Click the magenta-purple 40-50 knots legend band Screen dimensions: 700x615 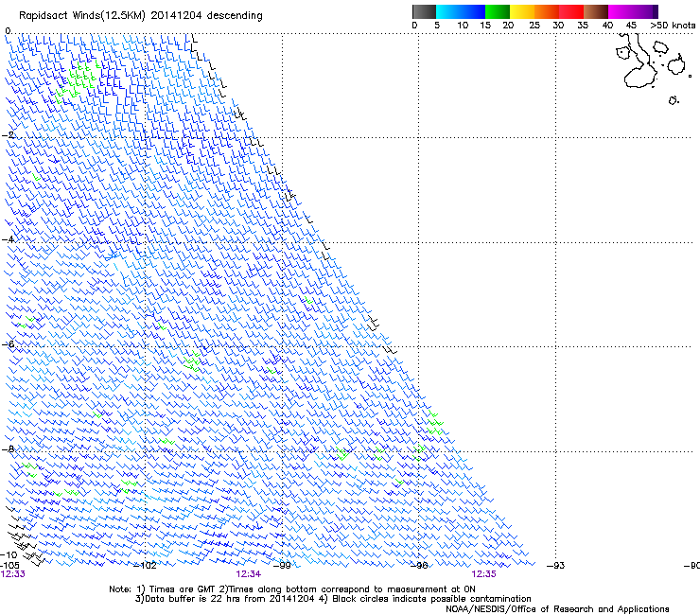[633, 11]
